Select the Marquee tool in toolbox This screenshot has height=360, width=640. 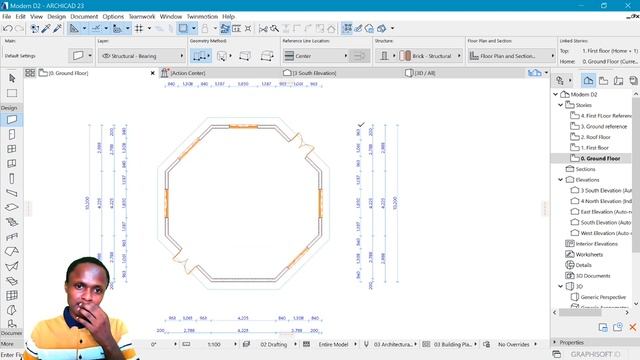pos(12,93)
